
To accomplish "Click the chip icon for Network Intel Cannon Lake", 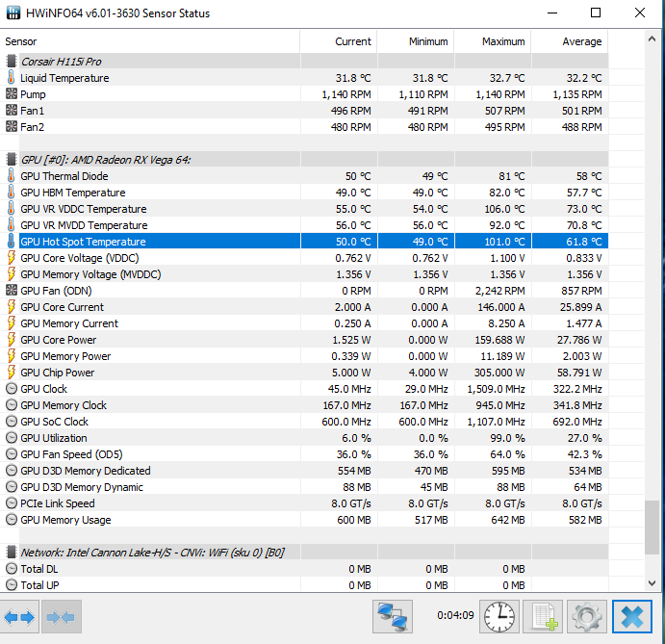I will click(x=12, y=552).
